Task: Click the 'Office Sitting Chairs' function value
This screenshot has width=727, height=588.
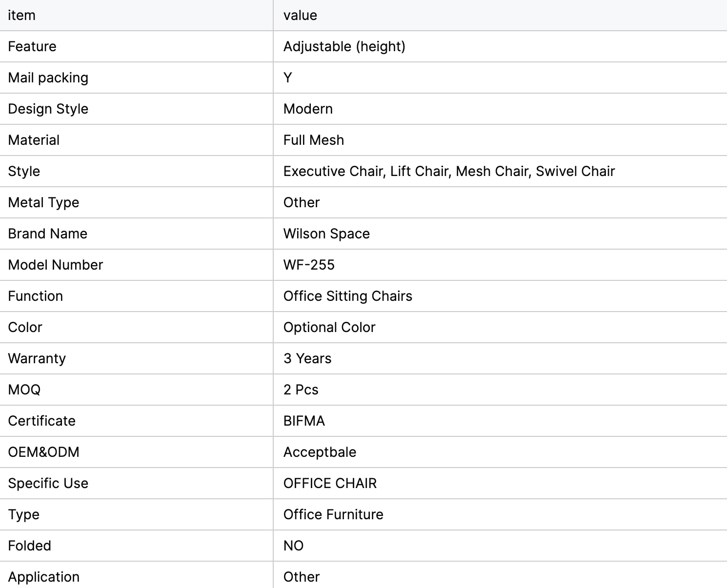Action: (347, 296)
